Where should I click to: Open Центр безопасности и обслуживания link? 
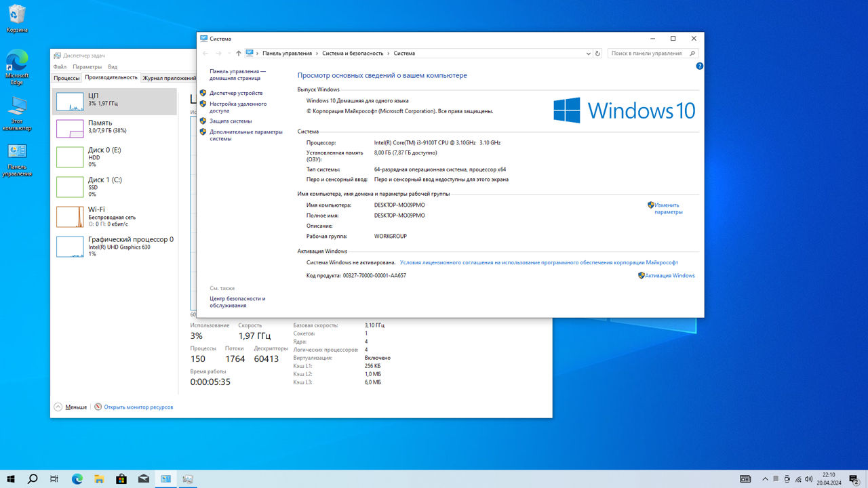coord(237,302)
